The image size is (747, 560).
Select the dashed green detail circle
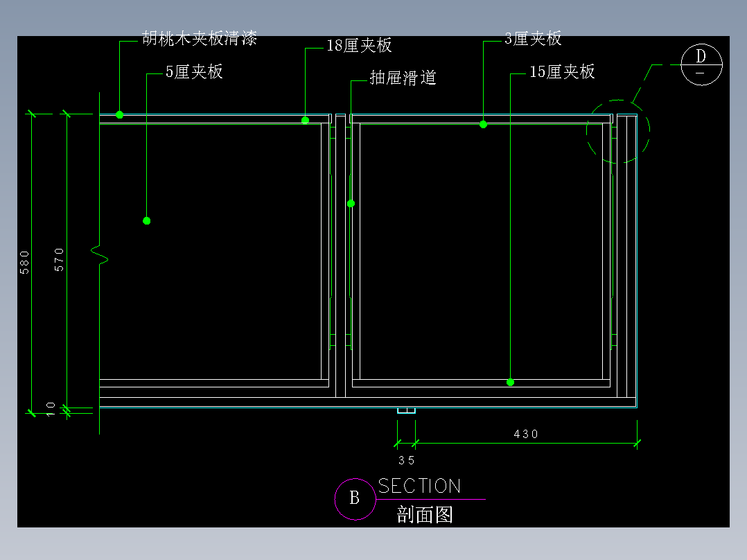[618, 132]
